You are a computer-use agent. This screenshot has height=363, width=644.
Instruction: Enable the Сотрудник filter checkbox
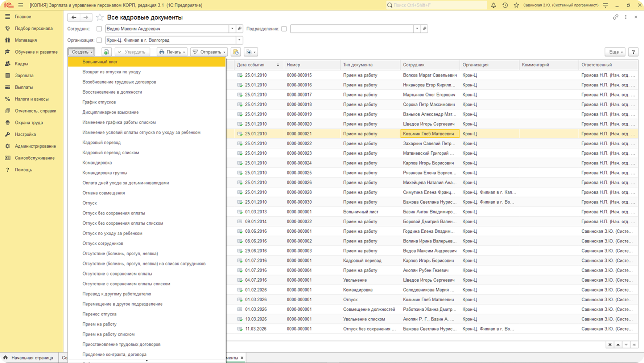pyautogui.click(x=99, y=29)
